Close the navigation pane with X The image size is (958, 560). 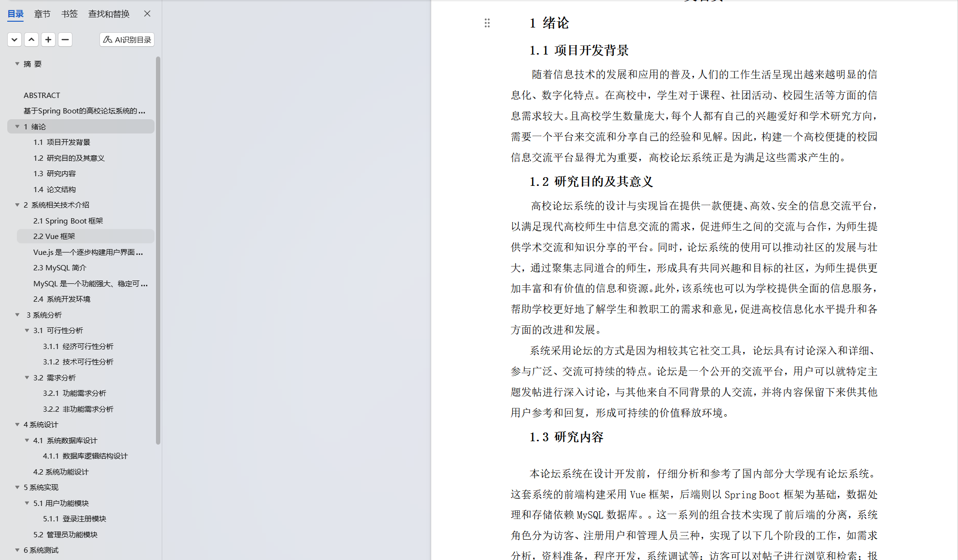tap(147, 14)
